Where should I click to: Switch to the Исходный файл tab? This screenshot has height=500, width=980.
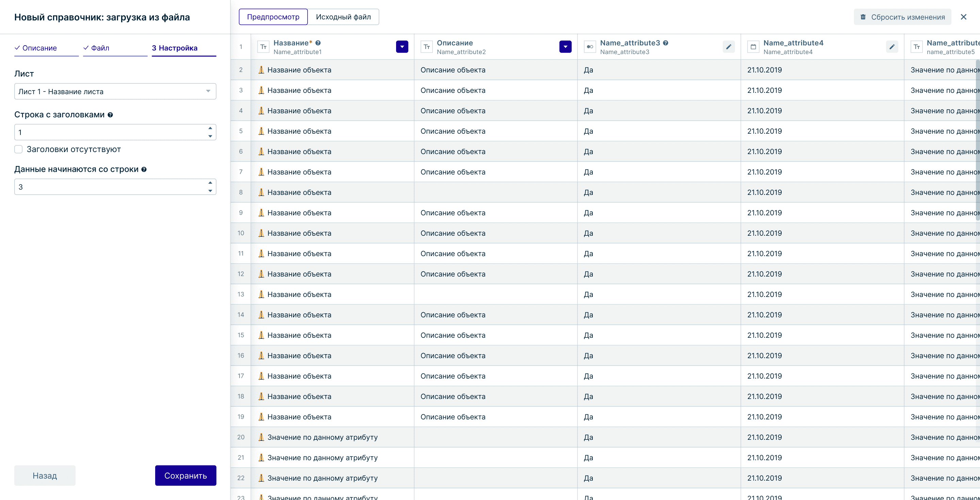click(343, 17)
